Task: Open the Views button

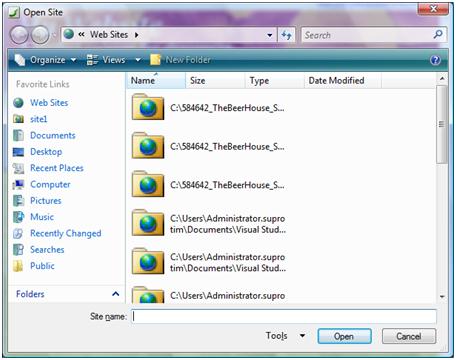Action: point(106,60)
